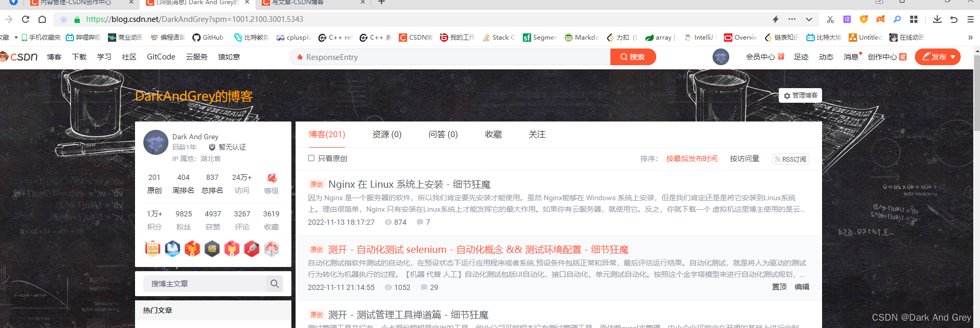
Task: Click the 管理博客 gear button
Action: point(801,95)
